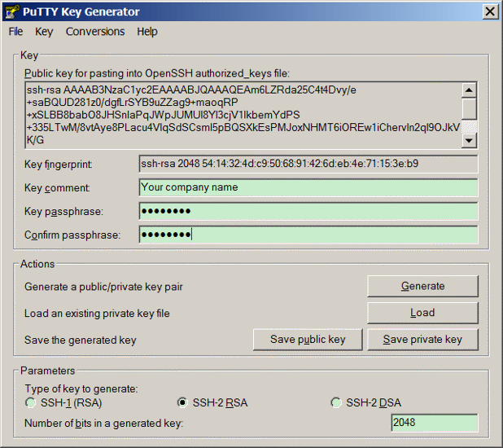The height and width of the screenshot is (448, 503).
Task: Click the public key scrollbar up arrow
Action: (469, 90)
